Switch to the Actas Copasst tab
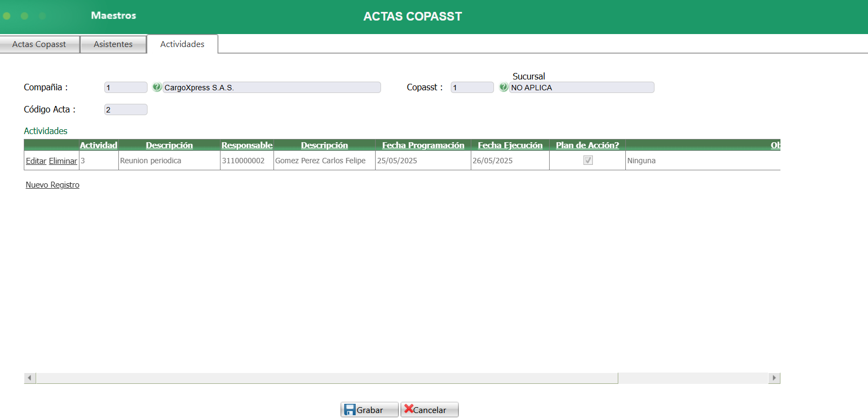This screenshot has height=419, width=868. (x=39, y=44)
